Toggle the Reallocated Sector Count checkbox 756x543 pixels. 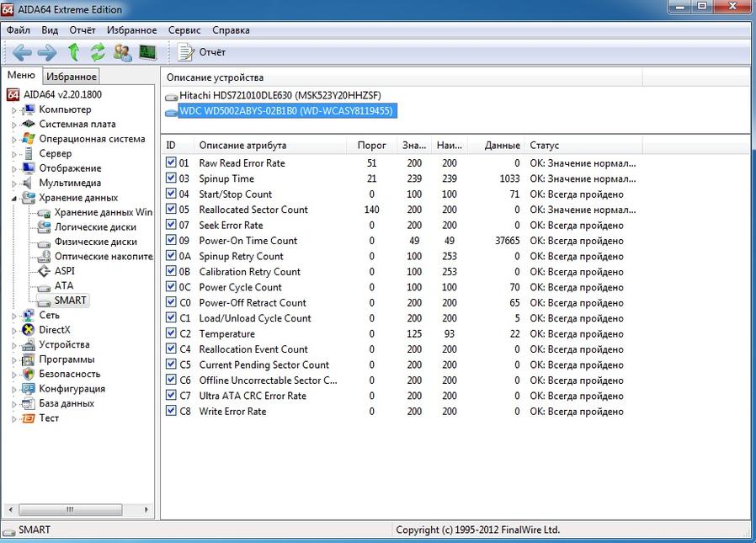pyautogui.click(x=171, y=208)
